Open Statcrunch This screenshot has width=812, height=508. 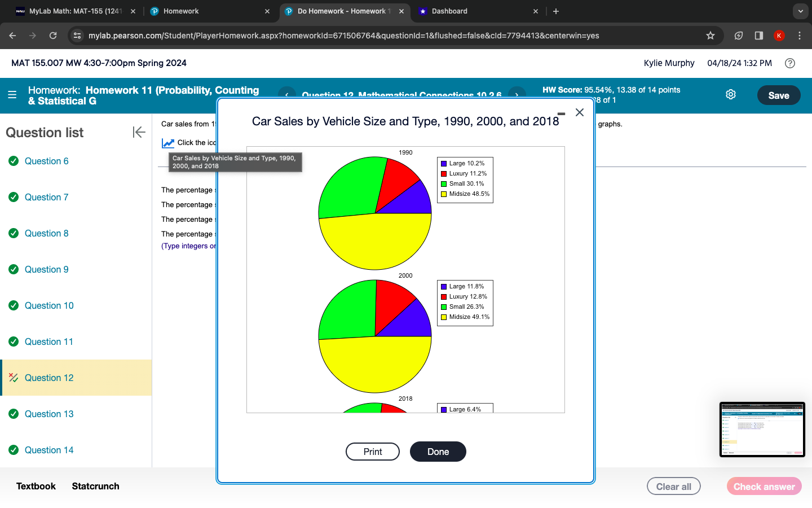pyautogui.click(x=95, y=486)
